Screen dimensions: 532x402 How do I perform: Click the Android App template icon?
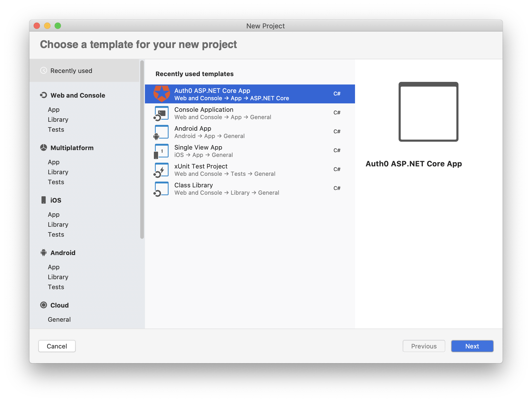click(161, 132)
